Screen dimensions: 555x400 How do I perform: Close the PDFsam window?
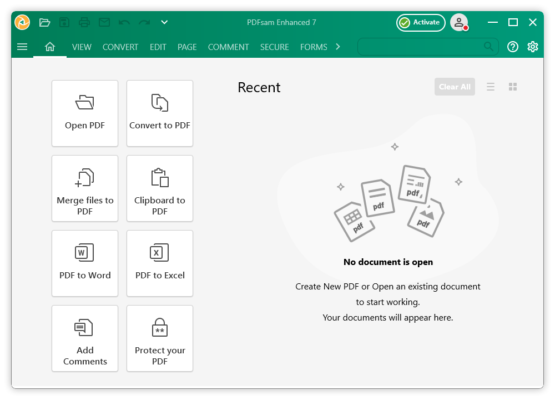pos(533,22)
